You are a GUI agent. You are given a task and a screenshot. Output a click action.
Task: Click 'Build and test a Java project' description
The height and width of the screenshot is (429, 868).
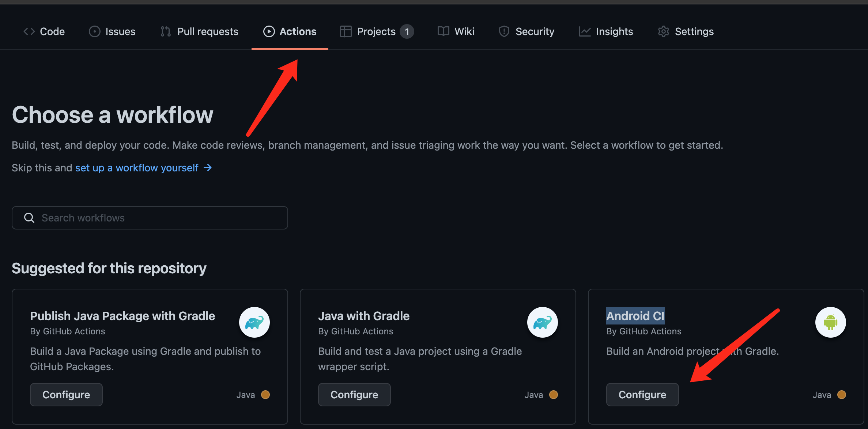pos(420,359)
